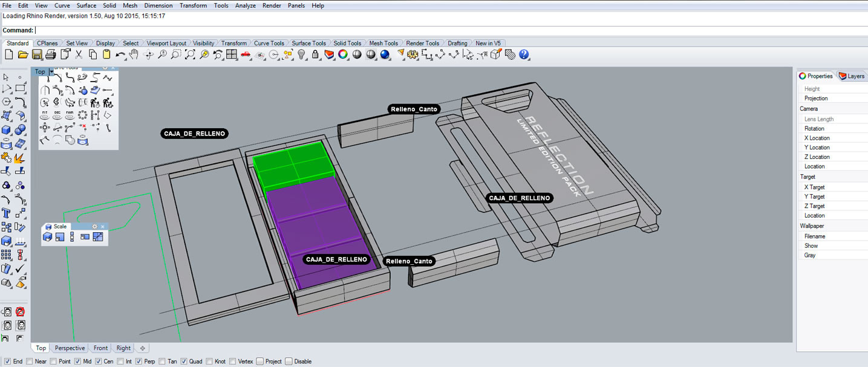
Task: Switch to the Perspective viewport tab
Action: (x=70, y=348)
